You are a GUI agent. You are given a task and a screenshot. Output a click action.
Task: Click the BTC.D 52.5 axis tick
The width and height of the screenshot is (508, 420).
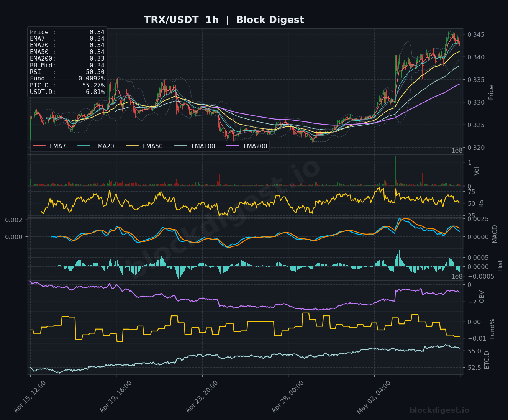474,367
